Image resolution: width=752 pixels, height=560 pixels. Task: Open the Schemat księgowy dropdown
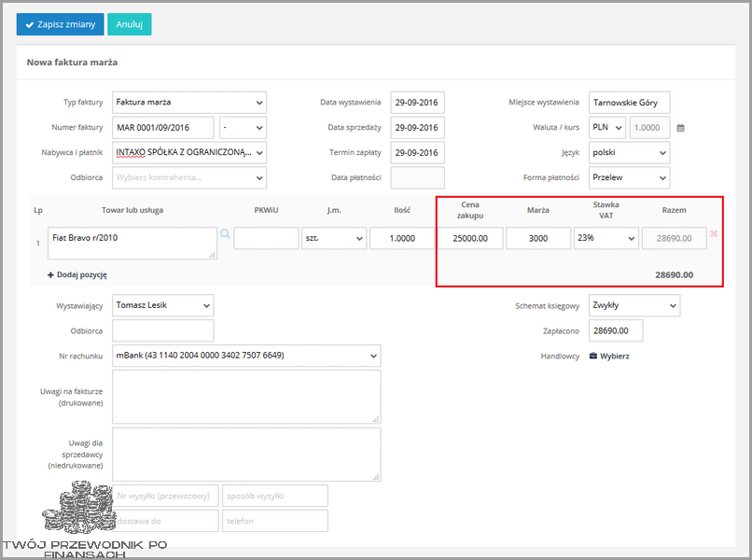pyautogui.click(x=634, y=305)
